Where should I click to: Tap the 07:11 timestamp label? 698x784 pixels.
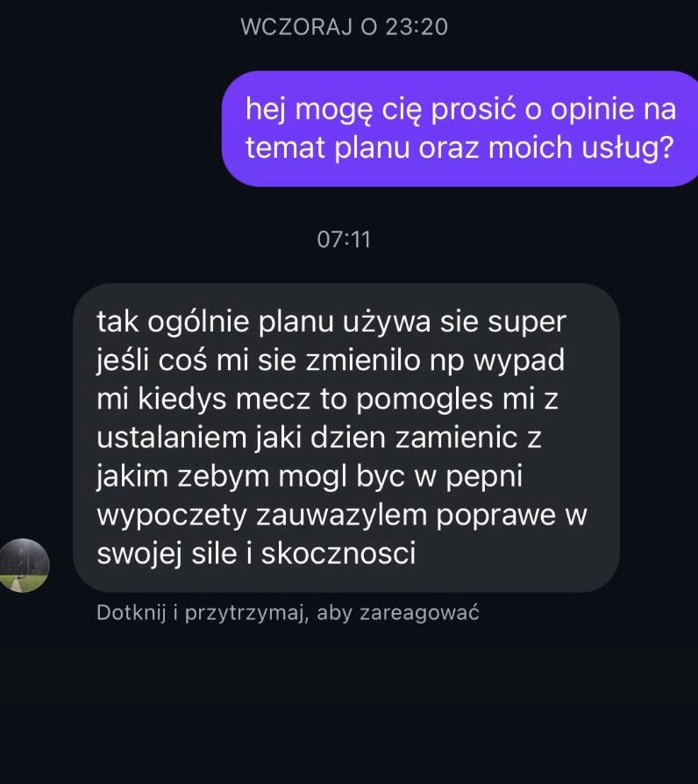tap(344, 239)
